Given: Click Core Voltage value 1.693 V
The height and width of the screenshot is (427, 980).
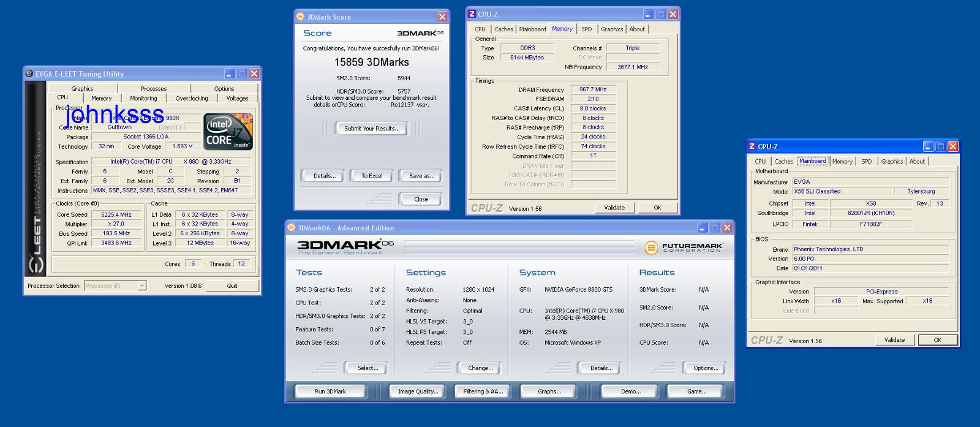Looking at the screenshot, I should click(x=183, y=146).
